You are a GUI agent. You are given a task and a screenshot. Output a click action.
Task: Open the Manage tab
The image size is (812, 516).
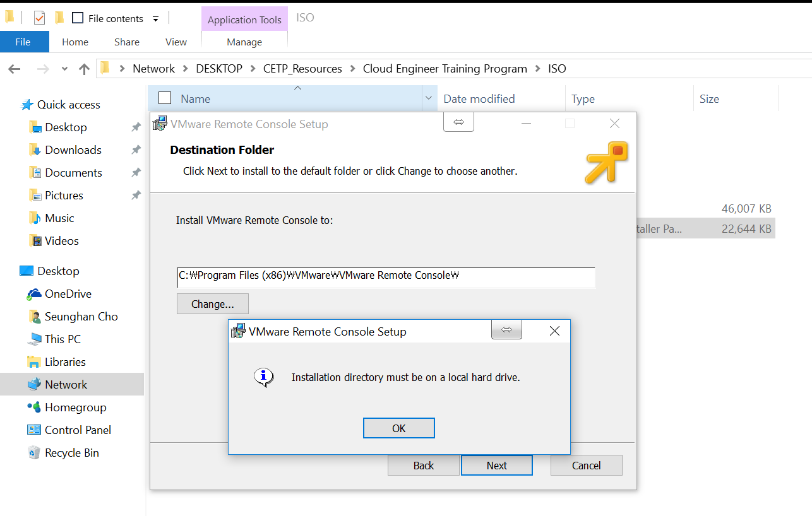pos(244,42)
